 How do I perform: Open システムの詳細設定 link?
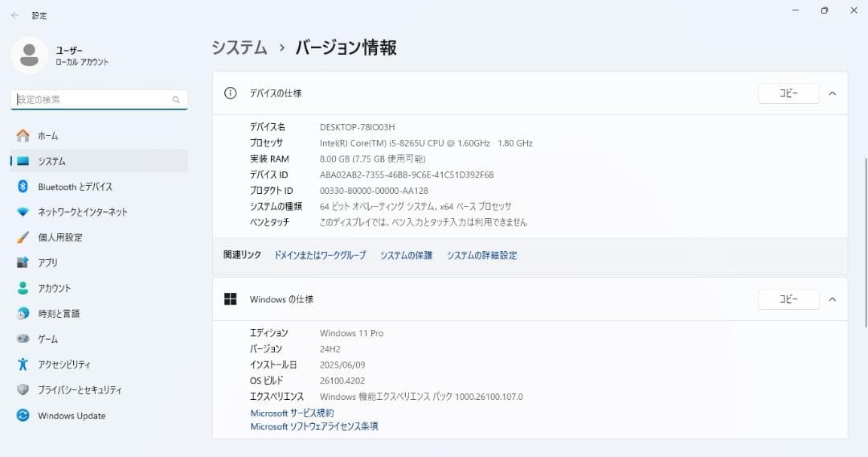(481, 255)
